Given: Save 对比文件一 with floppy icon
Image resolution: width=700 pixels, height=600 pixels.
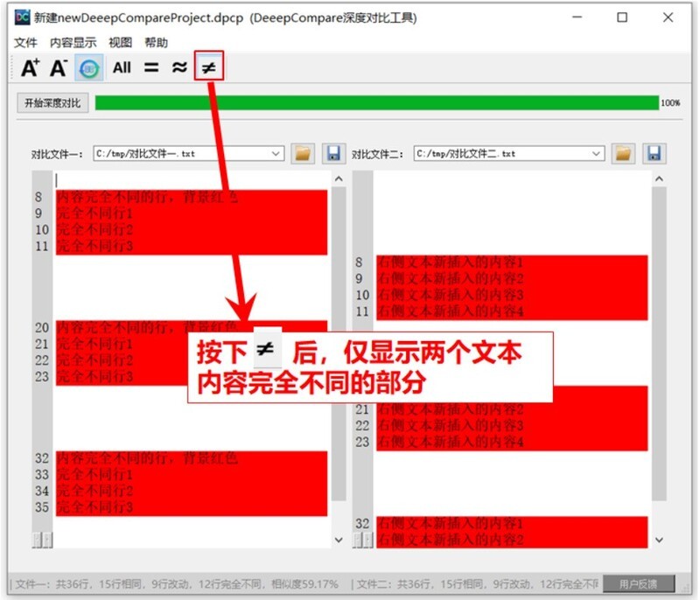Looking at the screenshot, I should [333, 154].
